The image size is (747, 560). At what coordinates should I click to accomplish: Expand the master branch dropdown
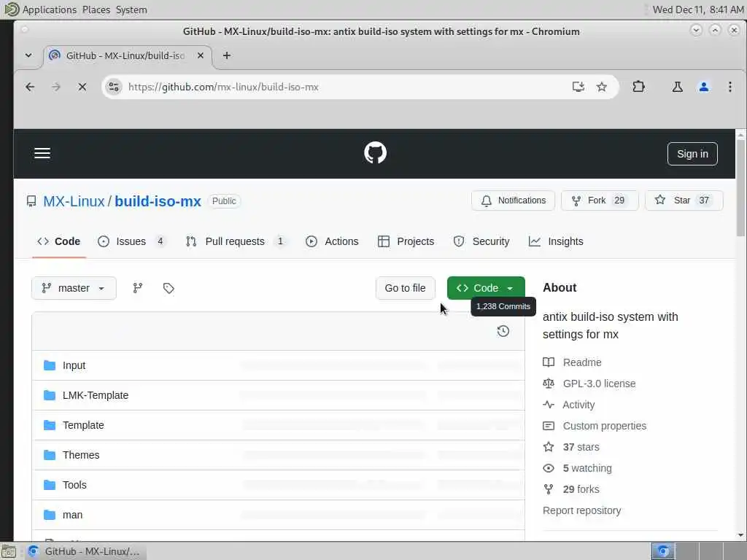click(74, 288)
